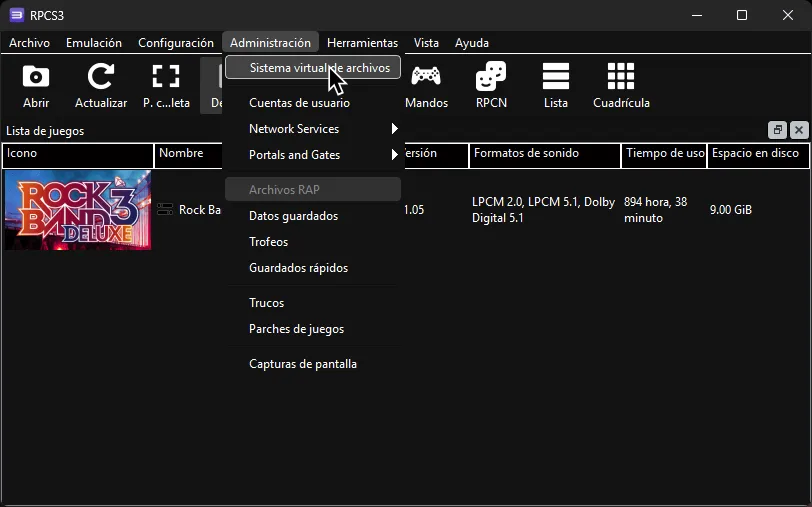Open the Herramientas menu
Screen dimensions: 812x507
coord(362,42)
